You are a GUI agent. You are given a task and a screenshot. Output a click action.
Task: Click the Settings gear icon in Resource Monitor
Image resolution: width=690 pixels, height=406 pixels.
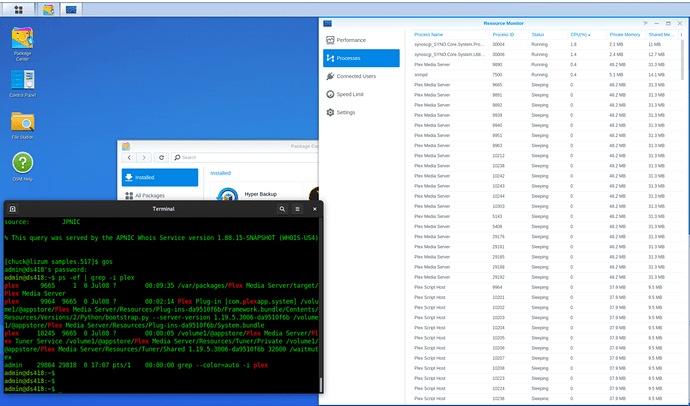click(x=330, y=112)
